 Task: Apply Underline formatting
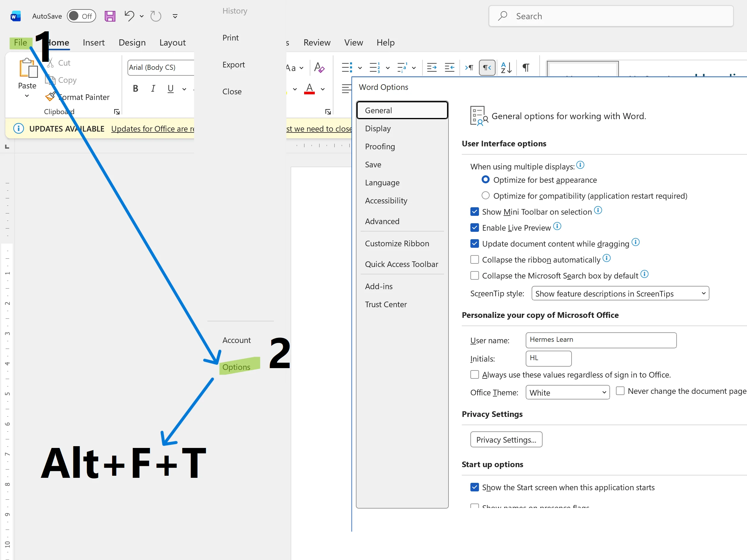170,88
